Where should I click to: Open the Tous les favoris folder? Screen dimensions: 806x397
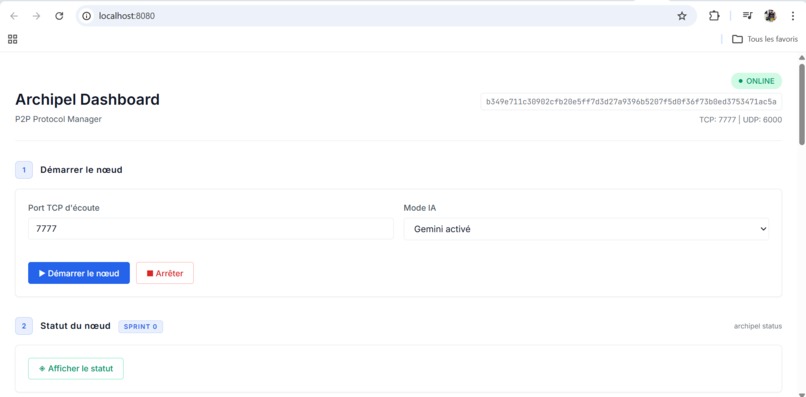coord(765,39)
